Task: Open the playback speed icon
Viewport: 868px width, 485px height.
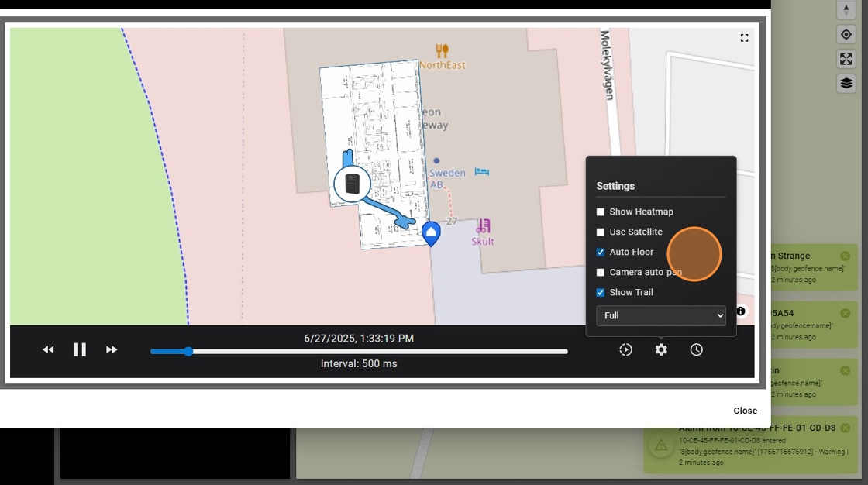Action: [x=625, y=350]
